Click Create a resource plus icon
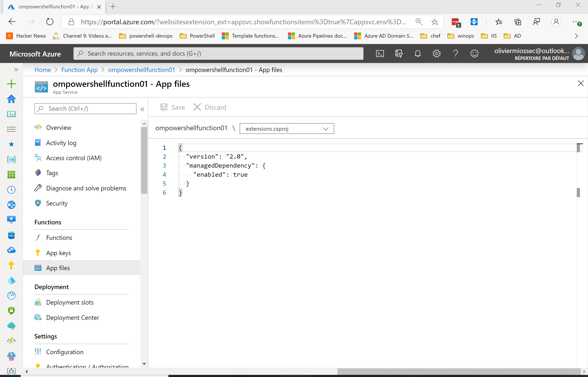588x377 pixels. (x=11, y=84)
